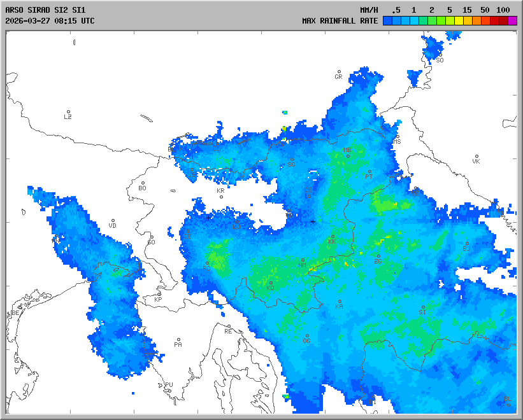
Task: Click the LZ city marker circle
Action: [69, 111]
